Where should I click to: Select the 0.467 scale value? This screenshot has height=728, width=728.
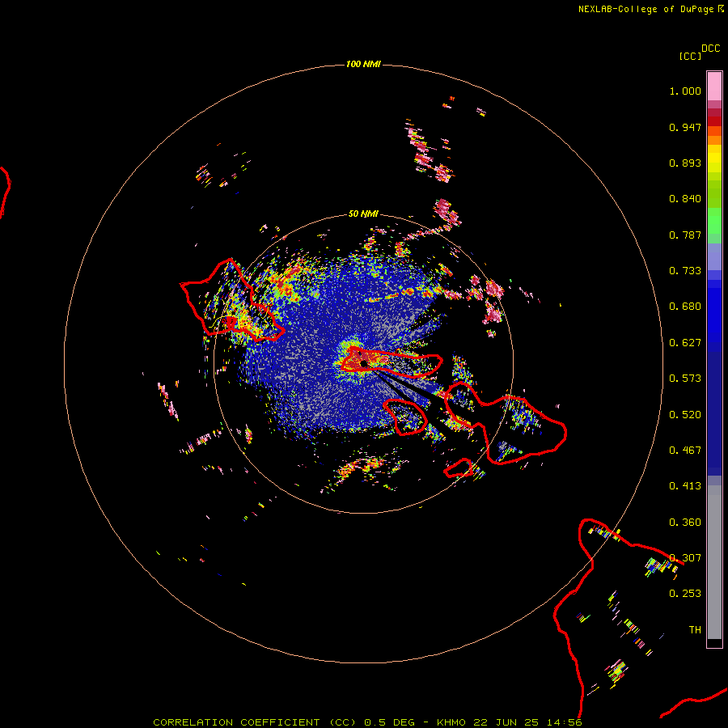tap(685, 451)
